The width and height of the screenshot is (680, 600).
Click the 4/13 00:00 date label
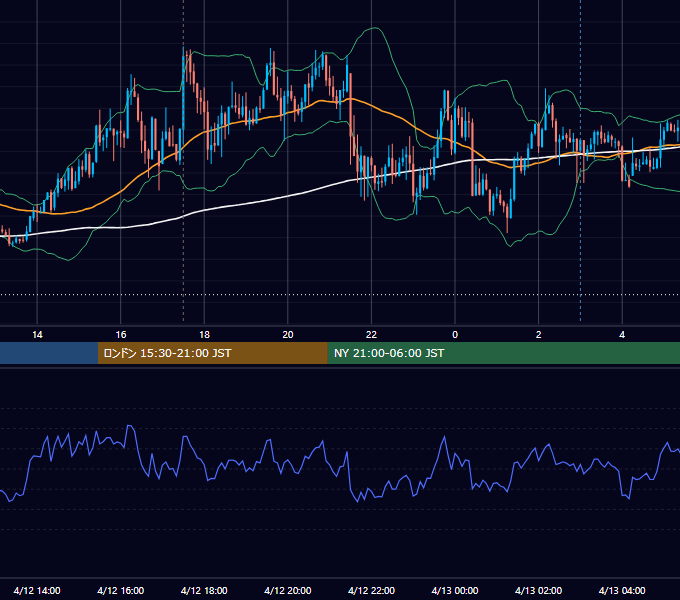455,590
